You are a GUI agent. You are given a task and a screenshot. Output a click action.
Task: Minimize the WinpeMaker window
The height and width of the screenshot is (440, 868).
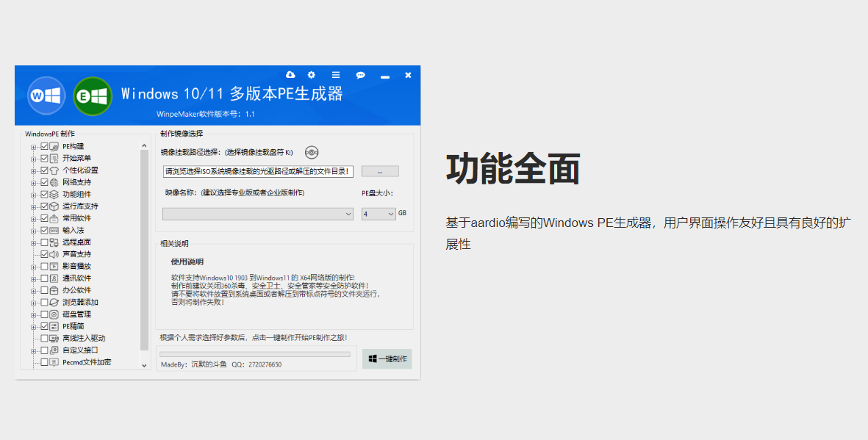(x=384, y=76)
